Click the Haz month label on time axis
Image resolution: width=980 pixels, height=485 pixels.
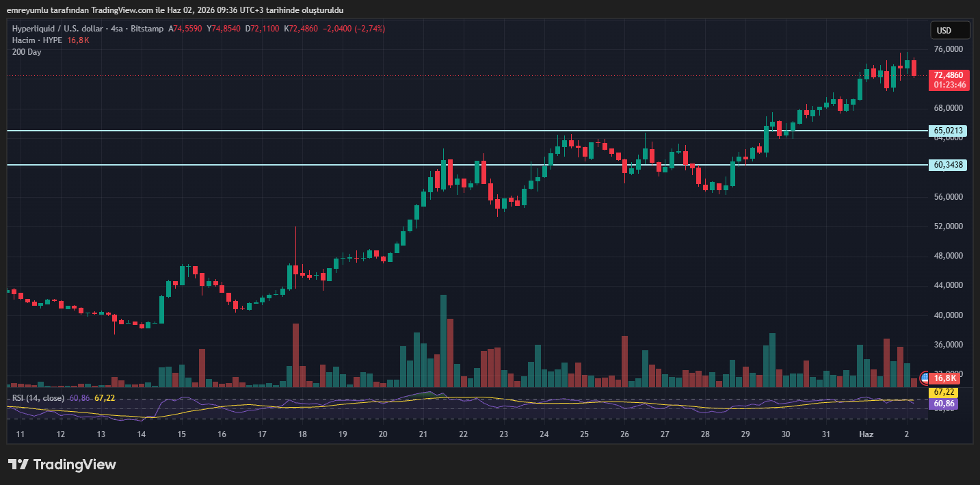pos(866,434)
